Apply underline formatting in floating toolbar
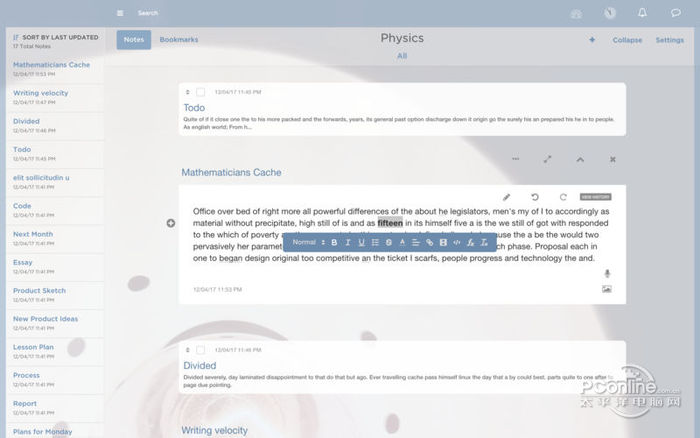 click(x=362, y=242)
